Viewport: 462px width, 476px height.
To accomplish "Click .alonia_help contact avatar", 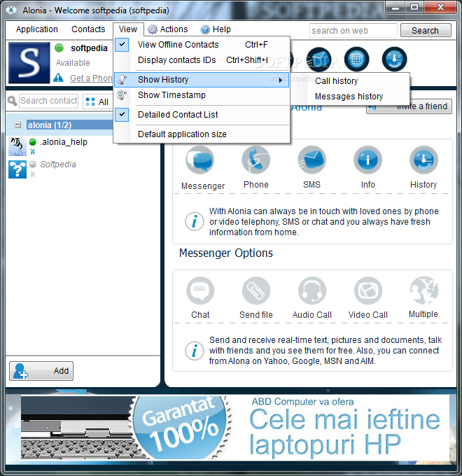I will [17, 147].
